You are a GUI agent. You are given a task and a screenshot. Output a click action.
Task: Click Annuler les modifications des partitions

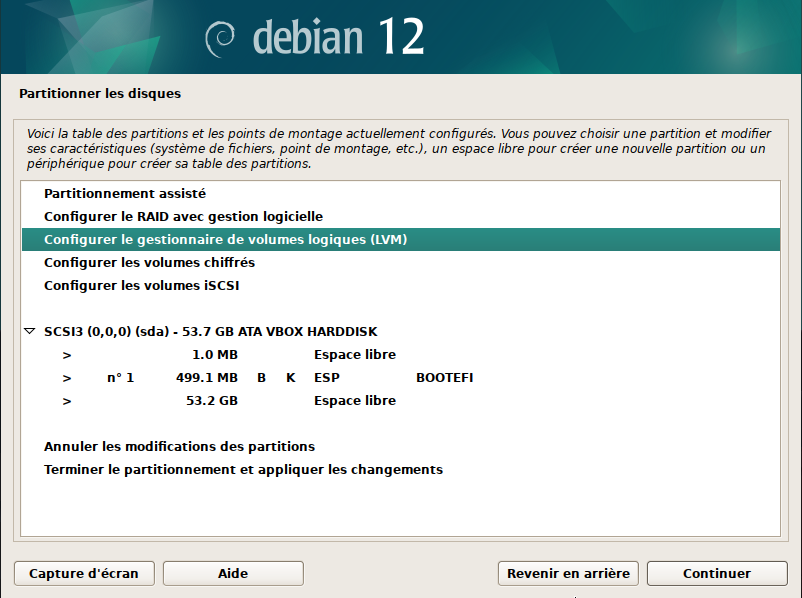[x=401, y=447]
